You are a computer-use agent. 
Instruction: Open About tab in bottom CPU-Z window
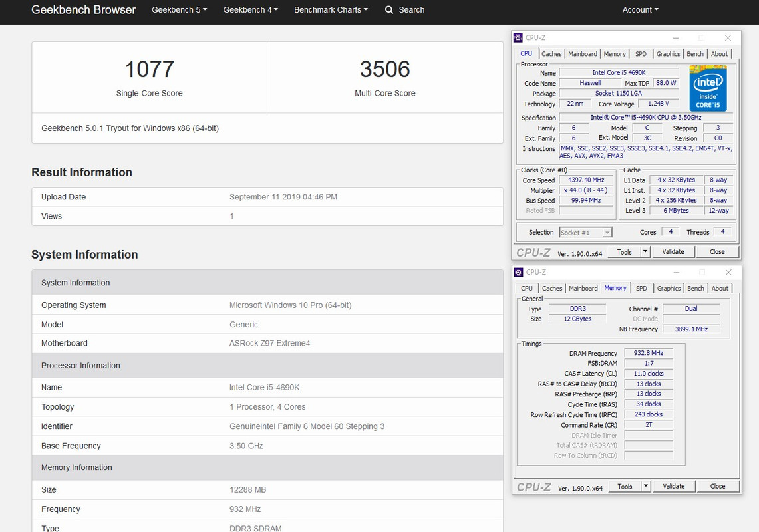click(720, 288)
